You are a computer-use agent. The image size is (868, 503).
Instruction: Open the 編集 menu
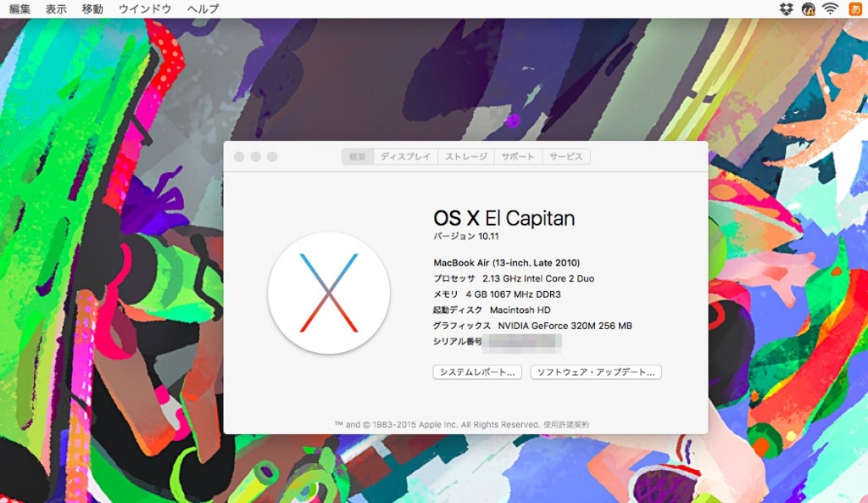click(20, 8)
